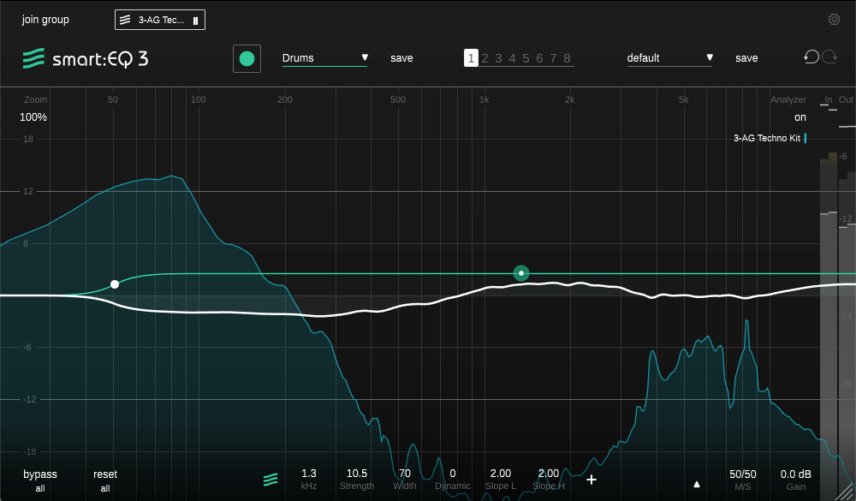Image resolution: width=856 pixels, height=501 pixels.
Task: Toggle the analyzer on setting
Action: (x=800, y=117)
